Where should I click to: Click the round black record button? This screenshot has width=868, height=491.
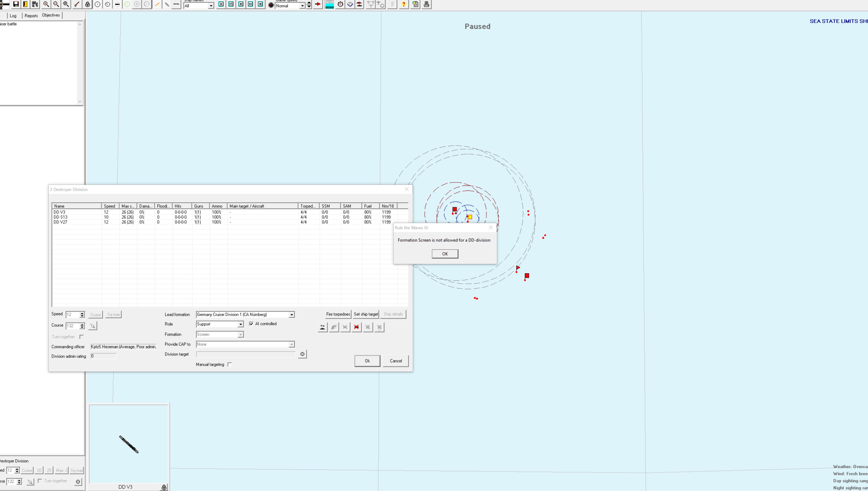pyautogui.click(x=271, y=5)
